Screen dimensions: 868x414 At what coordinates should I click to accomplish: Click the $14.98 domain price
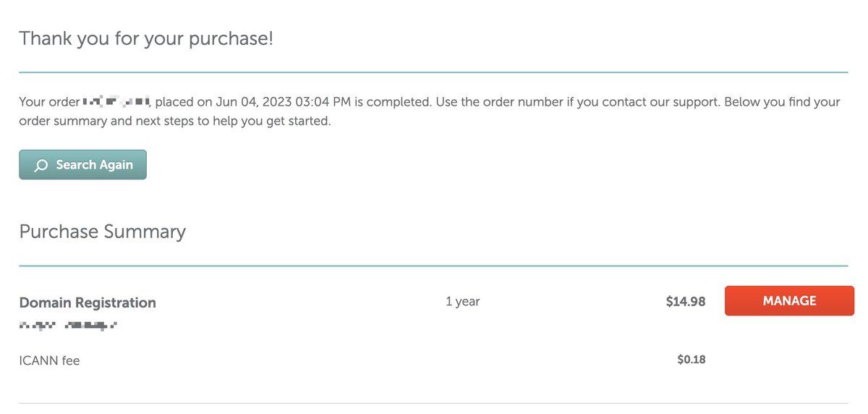[686, 301]
